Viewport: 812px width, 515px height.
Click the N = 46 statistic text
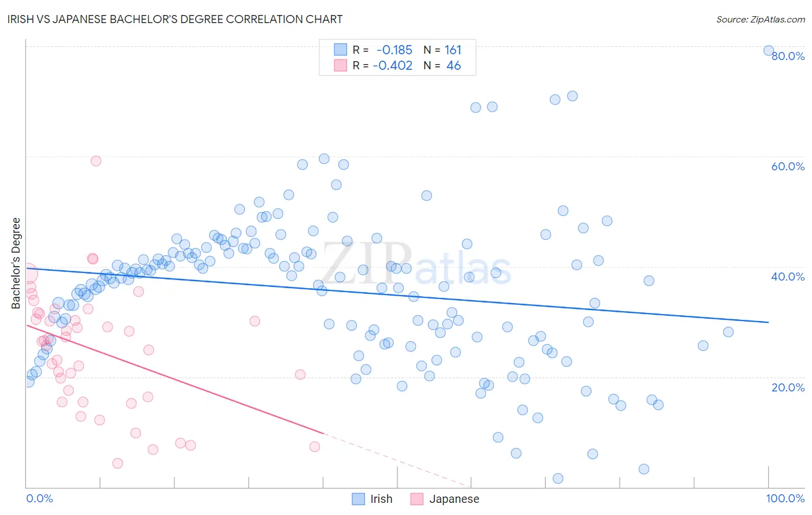(x=442, y=65)
